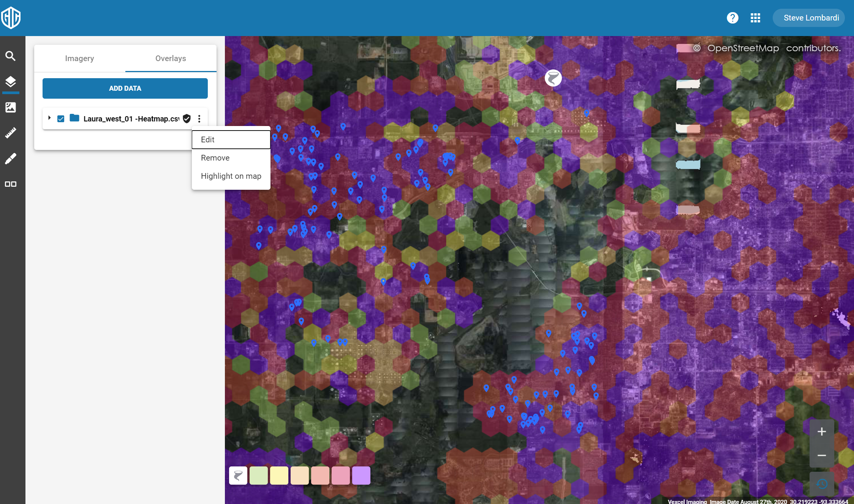Open the imagery gallery sidebar icon
Image resolution: width=854 pixels, height=504 pixels.
click(x=11, y=107)
